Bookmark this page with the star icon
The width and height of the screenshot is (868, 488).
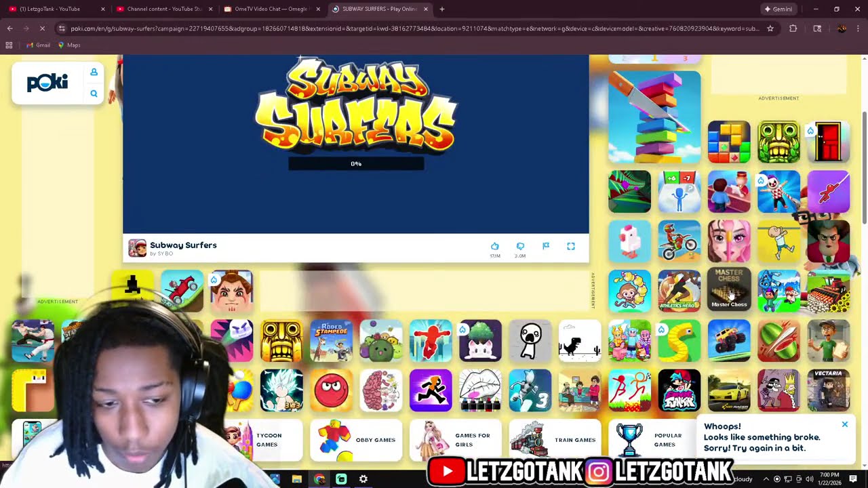770,28
